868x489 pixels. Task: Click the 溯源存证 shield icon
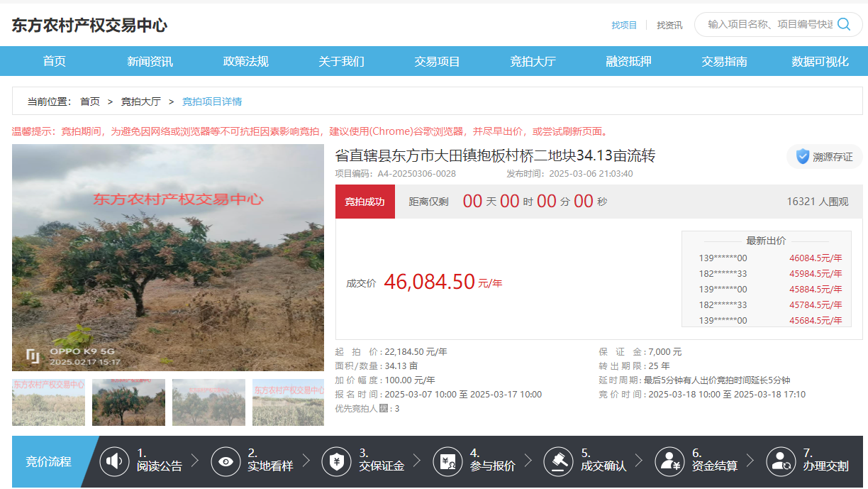(x=802, y=157)
